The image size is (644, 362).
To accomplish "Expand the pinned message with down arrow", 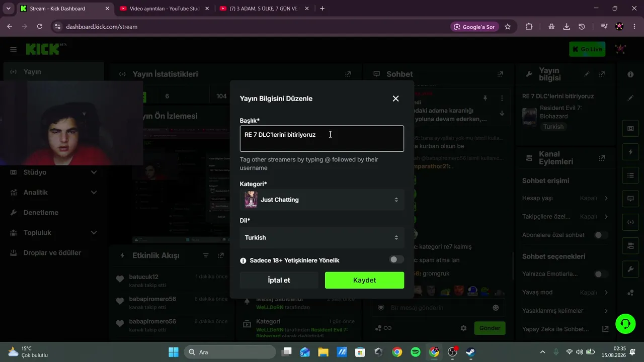I will click(502, 113).
